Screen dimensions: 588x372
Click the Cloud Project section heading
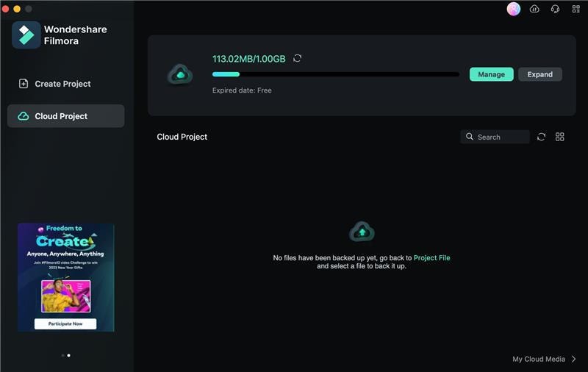[182, 137]
